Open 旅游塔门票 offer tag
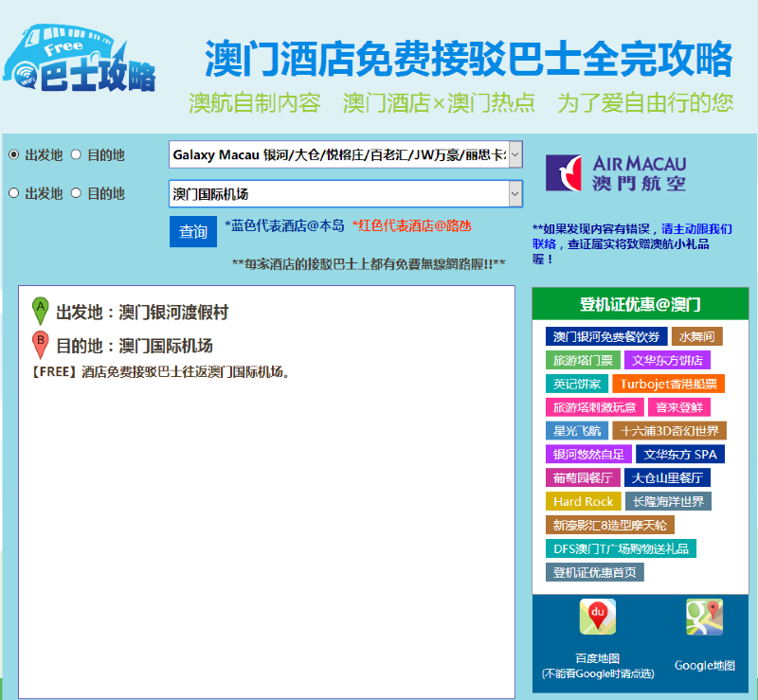The width and height of the screenshot is (758, 700). pos(583,360)
